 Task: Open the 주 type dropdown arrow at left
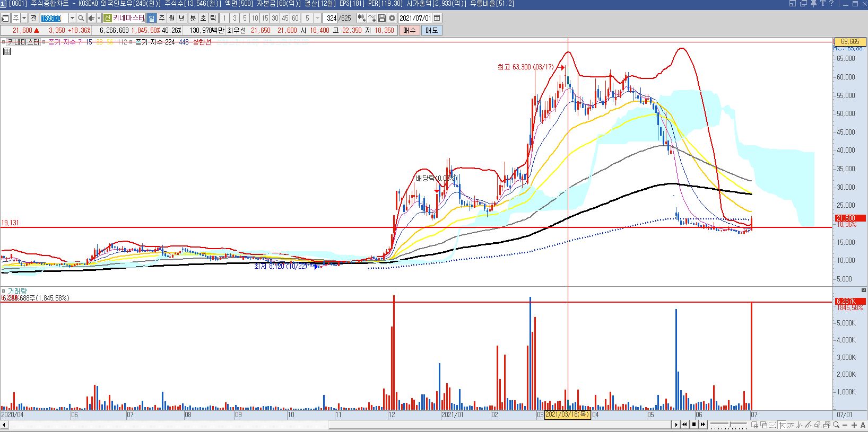24,18
